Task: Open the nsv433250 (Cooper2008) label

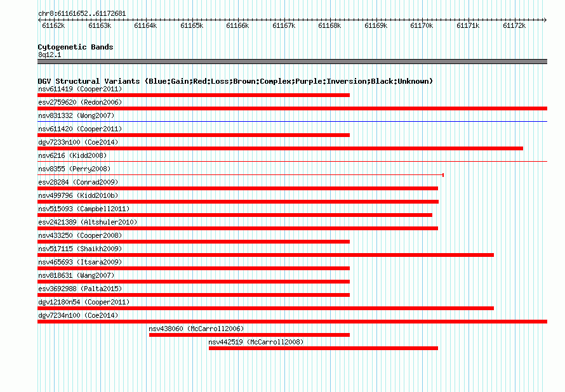Action: [80, 235]
